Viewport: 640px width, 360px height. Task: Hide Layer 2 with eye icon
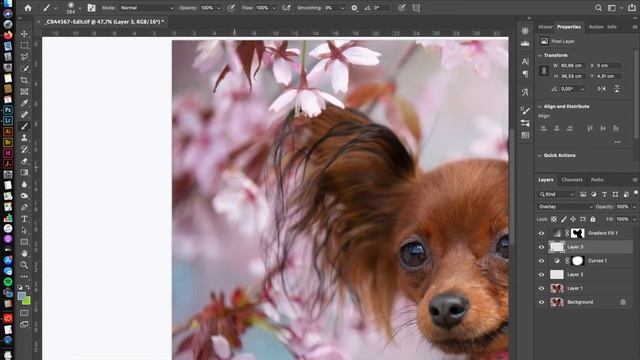[542, 275]
